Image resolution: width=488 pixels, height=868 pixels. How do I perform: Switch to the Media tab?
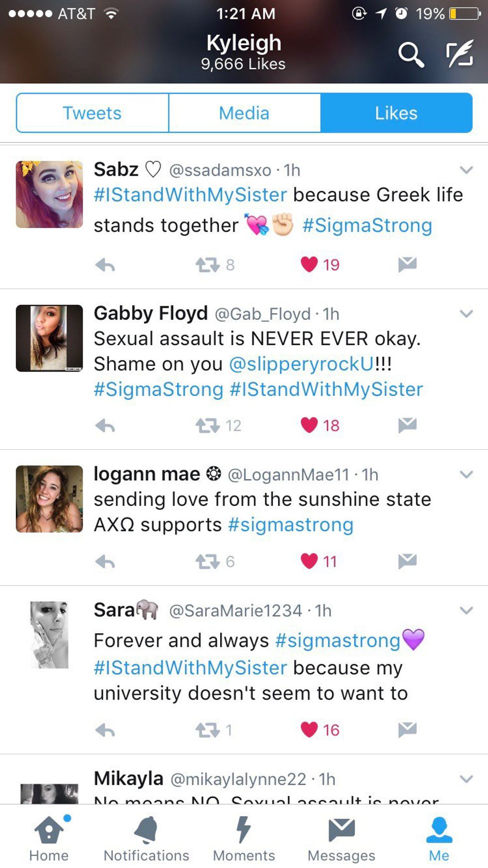pyautogui.click(x=244, y=113)
